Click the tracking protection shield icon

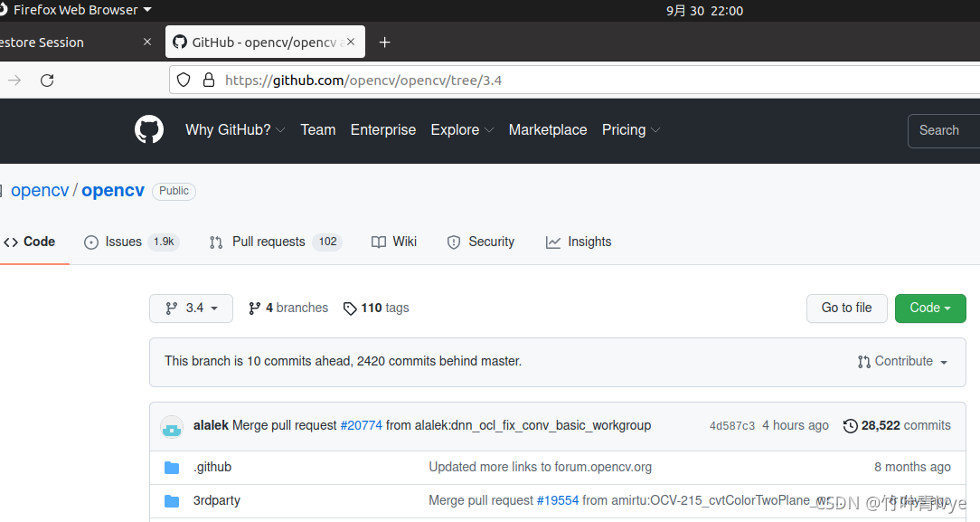[x=184, y=80]
